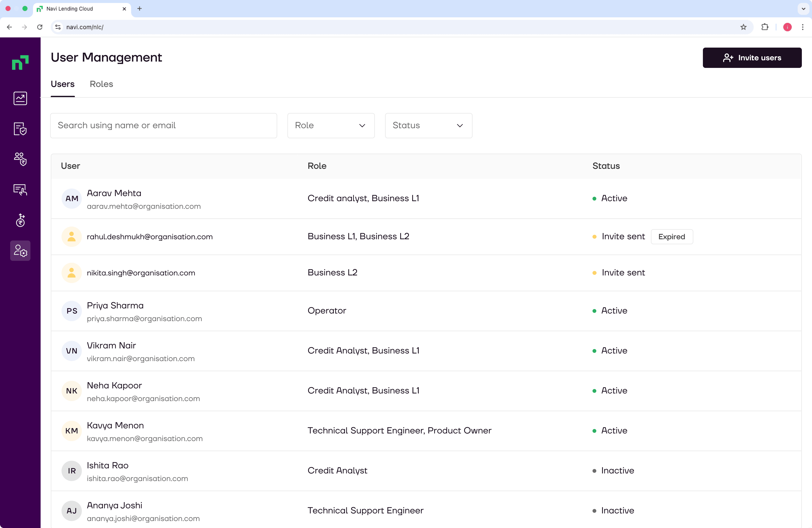The height and width of the screenshot is (528, 812).
Task: Open Priya Sharma's user row
Action: point(426,311)
